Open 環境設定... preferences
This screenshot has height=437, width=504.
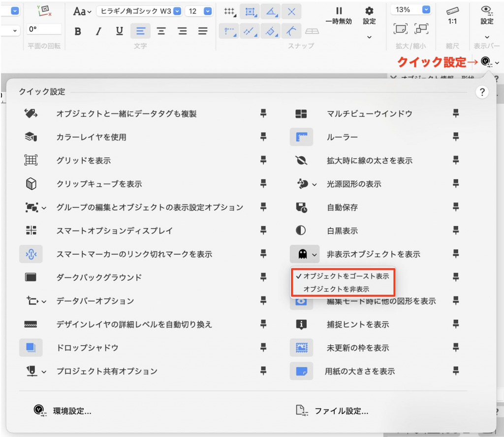pyautogui.click(x=63, y=410)
